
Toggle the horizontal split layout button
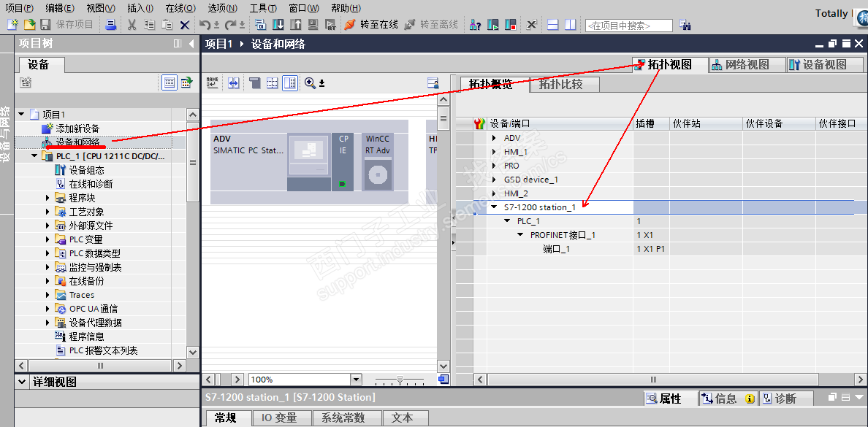pyautogui.click(x=272, y=83)
